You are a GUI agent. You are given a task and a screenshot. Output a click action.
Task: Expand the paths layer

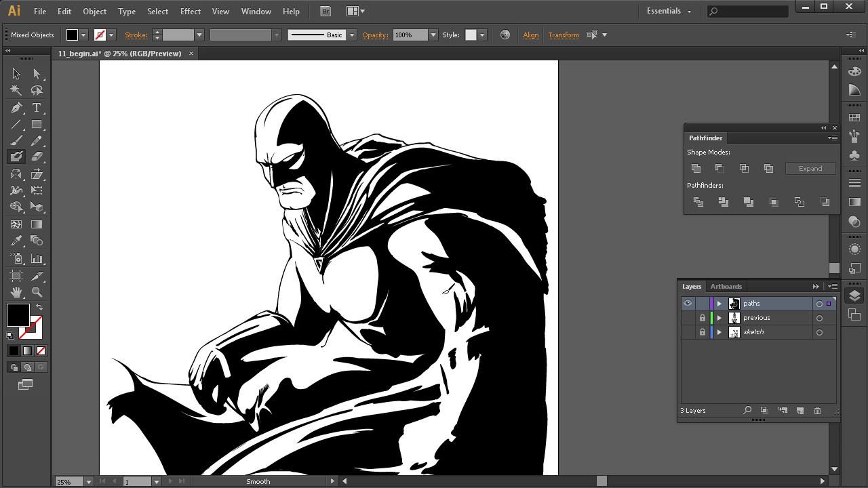pos(719,304)
